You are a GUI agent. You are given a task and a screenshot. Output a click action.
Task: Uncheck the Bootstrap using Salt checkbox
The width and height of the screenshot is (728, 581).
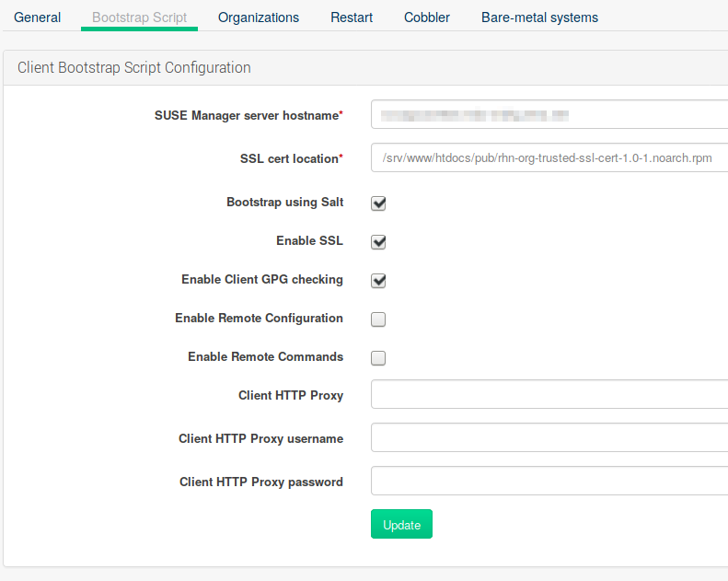pos(378,203)
